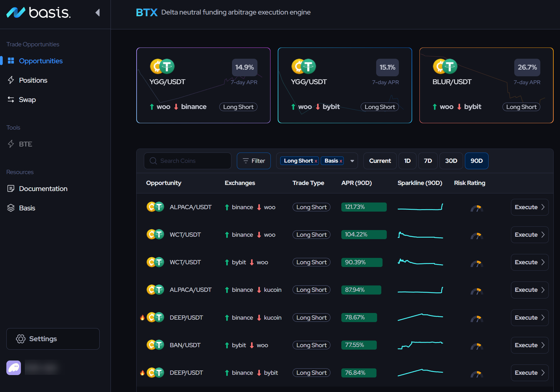Remove the Basis filter tag
This screenshot has height=392, width=560.
[341, 161]
